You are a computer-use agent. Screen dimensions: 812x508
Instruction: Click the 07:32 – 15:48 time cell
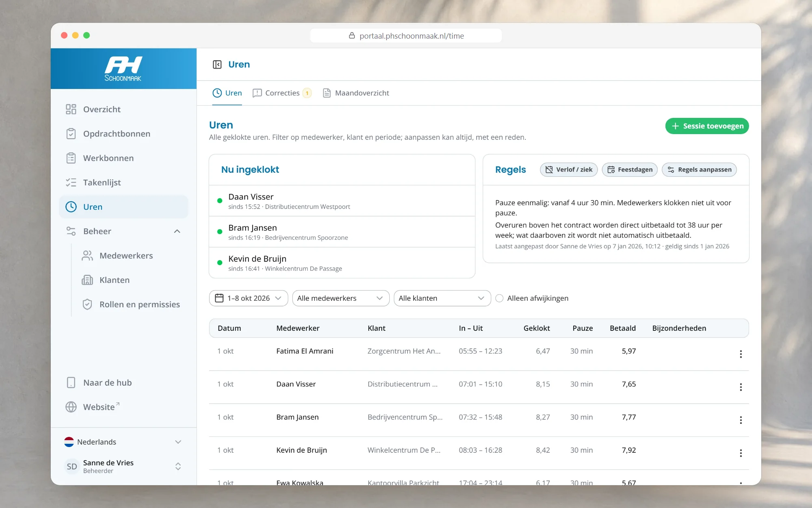(x=480, y=417)
